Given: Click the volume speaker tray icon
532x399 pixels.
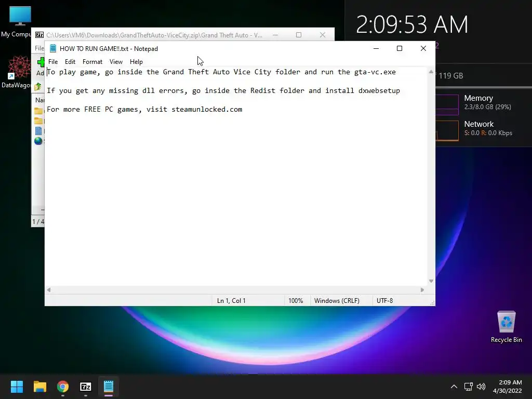Looking at the screenshot, I should click(x=481, y=387).
